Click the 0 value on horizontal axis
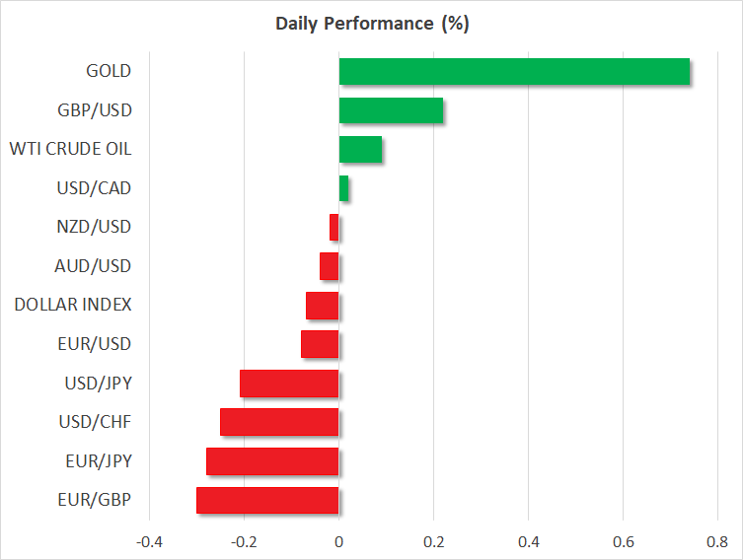The image size is (743, 560). (338, 541)
